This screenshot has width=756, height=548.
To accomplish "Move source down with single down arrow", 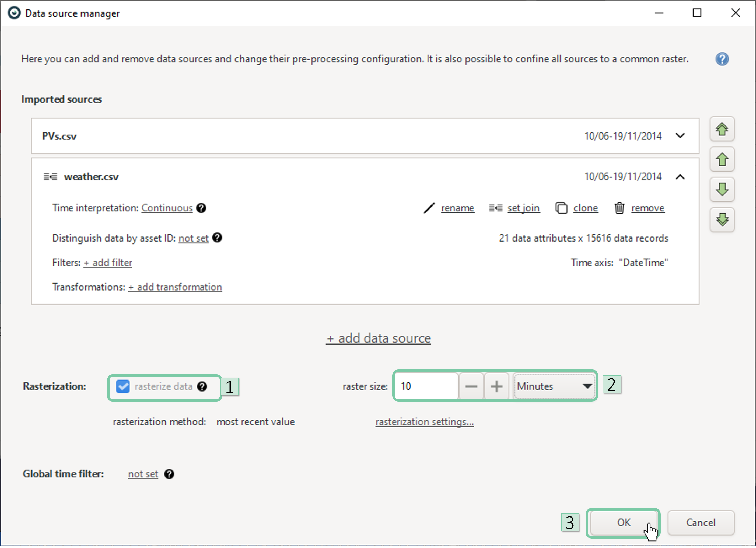I will click(722, 190).
